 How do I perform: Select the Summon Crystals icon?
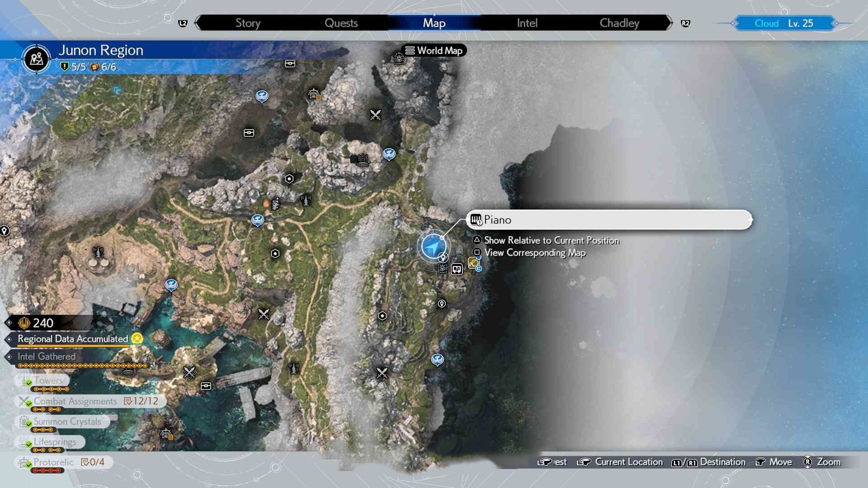tap(24, 421)
